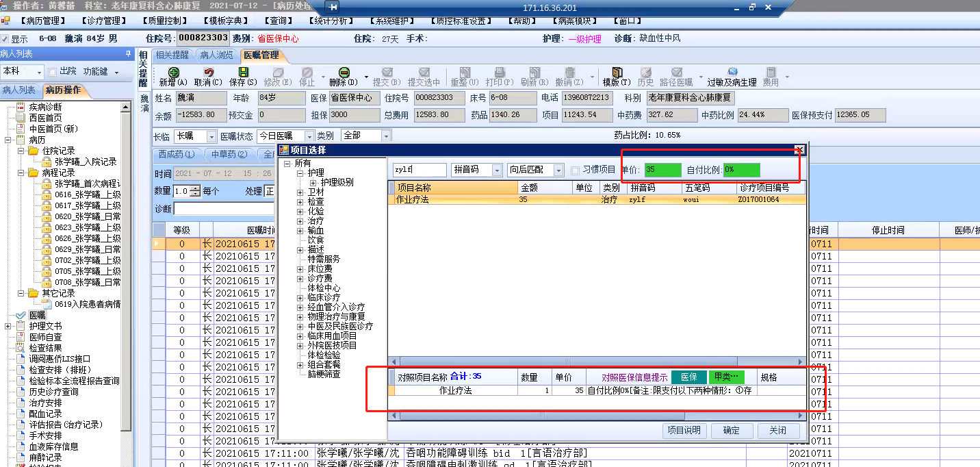Select the 作业疗法 row in project list
This screenshot has height=467, width=980.
pyautogui.click(x=596, y=200)
